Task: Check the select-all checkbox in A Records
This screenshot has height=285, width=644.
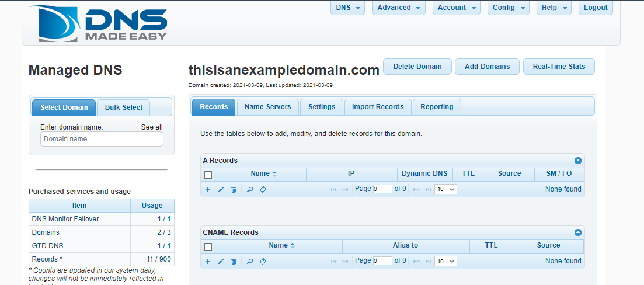Action: click(x=208, y=174)
